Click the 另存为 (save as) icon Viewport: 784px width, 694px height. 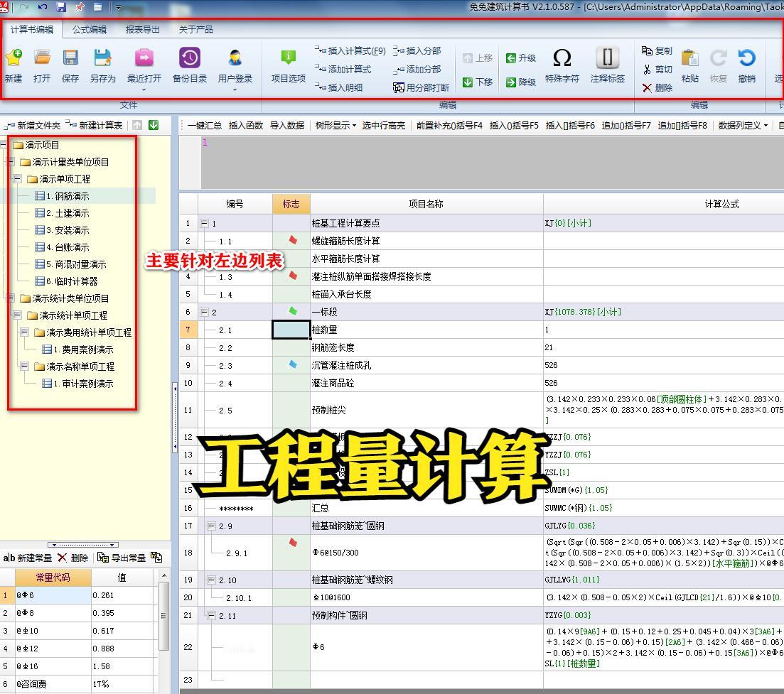click(102, 59)
